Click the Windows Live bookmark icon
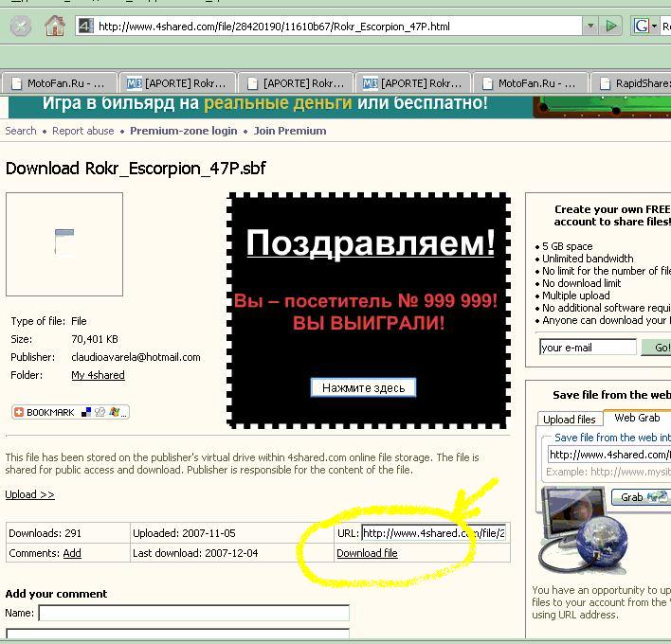Screen dimensions: 671x644 tap(114, 412)
